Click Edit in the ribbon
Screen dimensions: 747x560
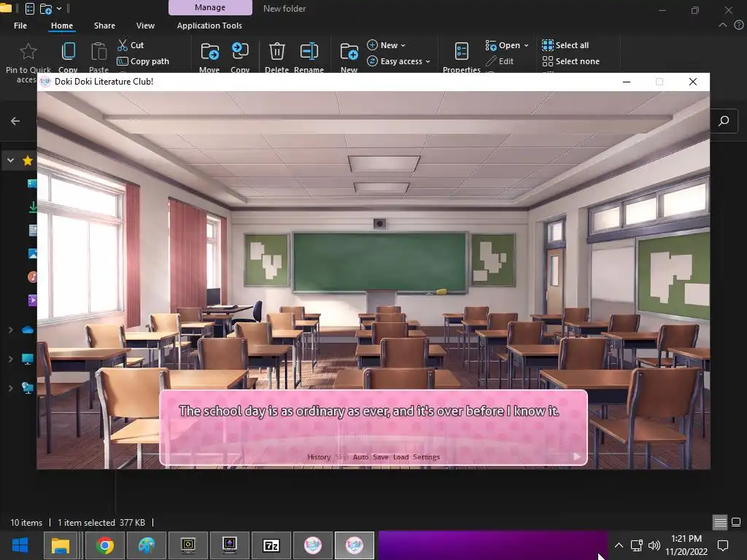click(x=499, y=61)
